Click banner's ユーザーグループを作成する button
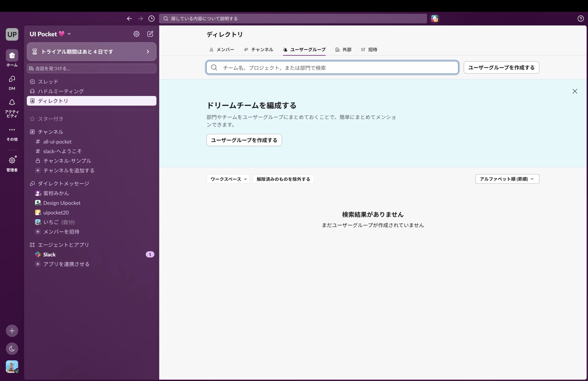Viewport: 588px width, 381px height. coord(244,140)
